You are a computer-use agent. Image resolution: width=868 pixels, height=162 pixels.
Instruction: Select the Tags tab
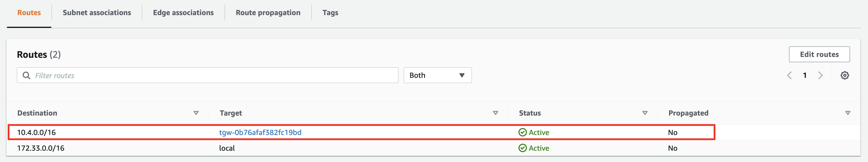330,13
